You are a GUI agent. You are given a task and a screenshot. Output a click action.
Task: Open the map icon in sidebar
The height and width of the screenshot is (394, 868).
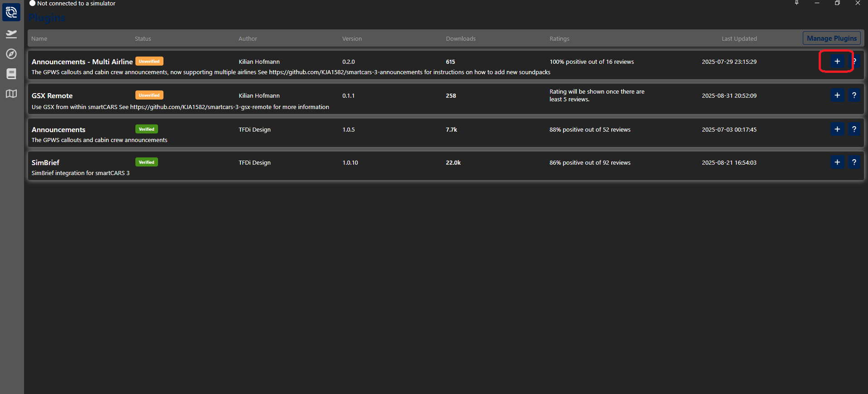(x=11, y=94)
